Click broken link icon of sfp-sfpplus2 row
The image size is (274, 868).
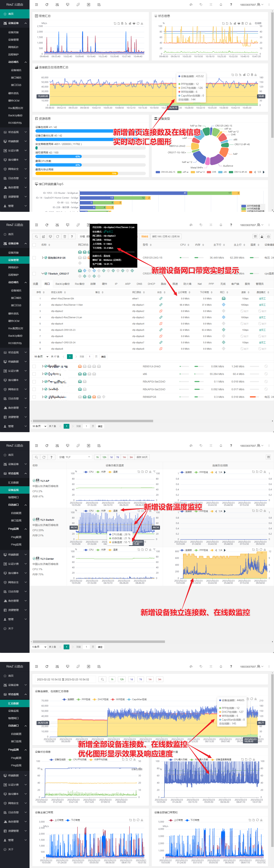[x=161, y=311]
